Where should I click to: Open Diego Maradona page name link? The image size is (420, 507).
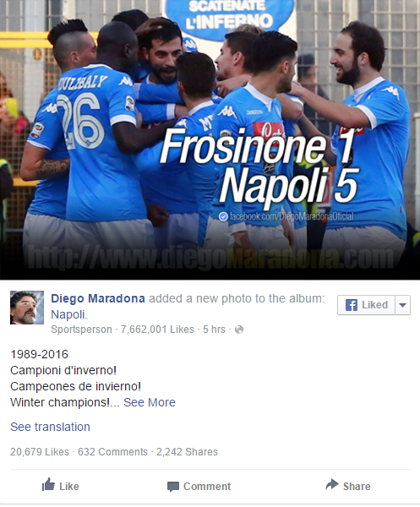pos(98,298)
